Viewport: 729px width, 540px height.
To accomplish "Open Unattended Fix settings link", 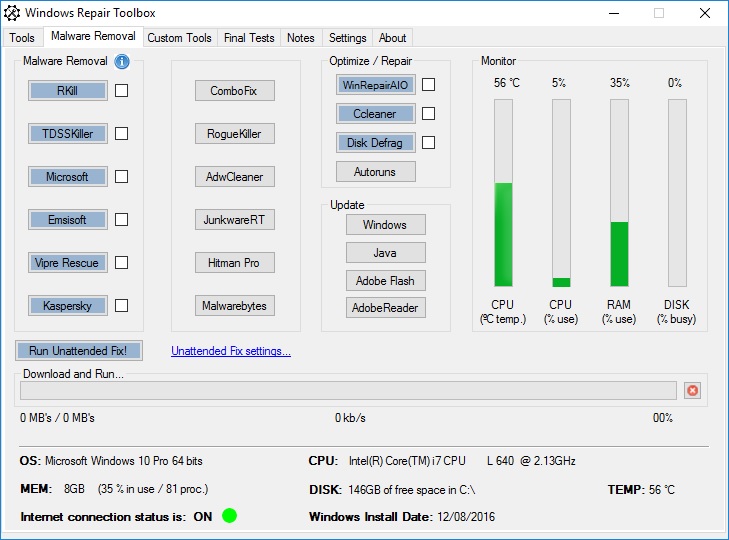I will (231, 351).
